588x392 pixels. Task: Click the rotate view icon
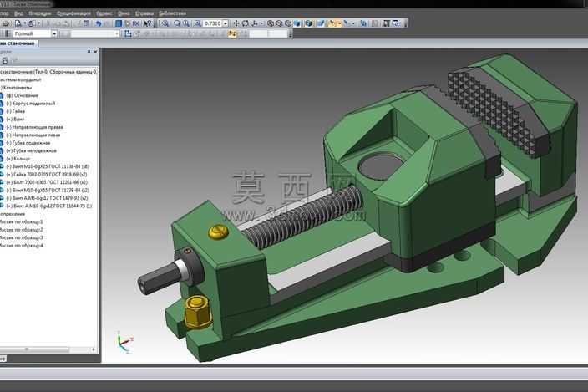pyautogui.click(x=246, y=23)
